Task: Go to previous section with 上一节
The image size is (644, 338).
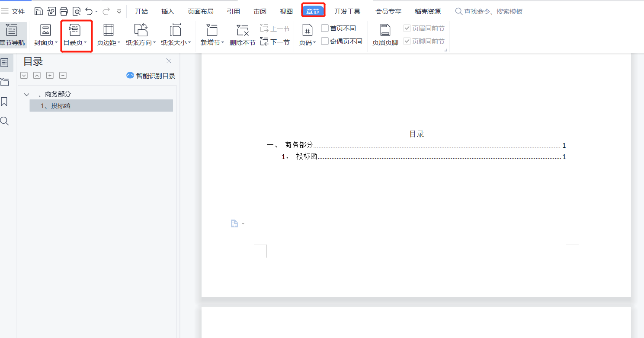Action: (275, 29)
